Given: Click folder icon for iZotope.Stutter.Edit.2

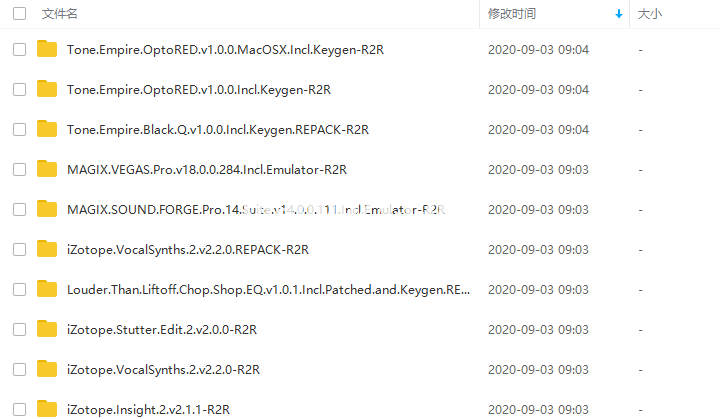Looking at the screenshot, I should click(x=47, y=328).
